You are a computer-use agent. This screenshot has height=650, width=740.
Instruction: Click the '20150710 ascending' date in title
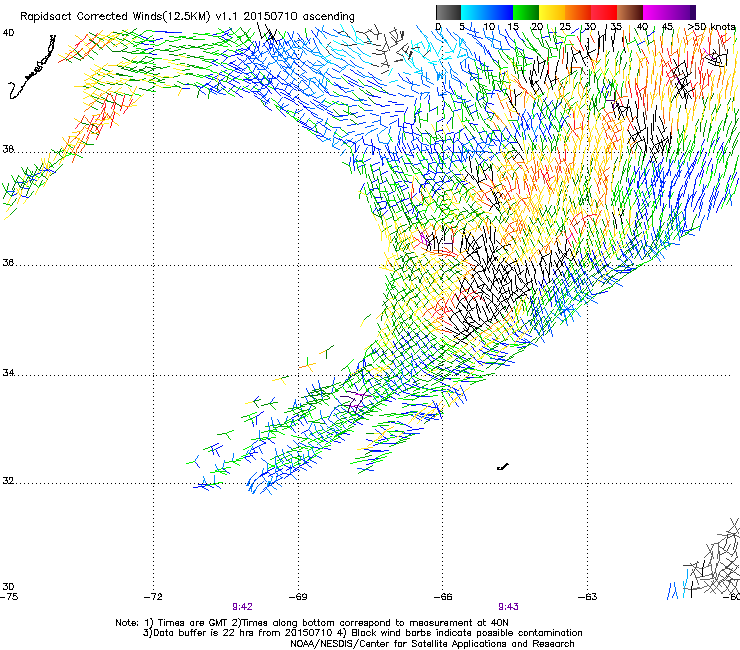pos(299,17)
